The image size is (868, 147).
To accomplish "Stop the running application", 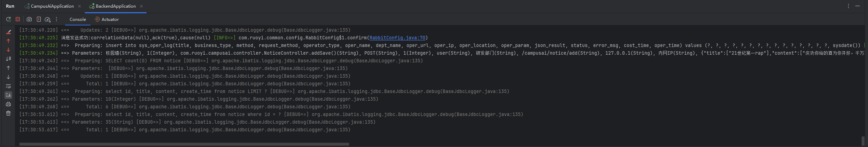I will point(18,20).
